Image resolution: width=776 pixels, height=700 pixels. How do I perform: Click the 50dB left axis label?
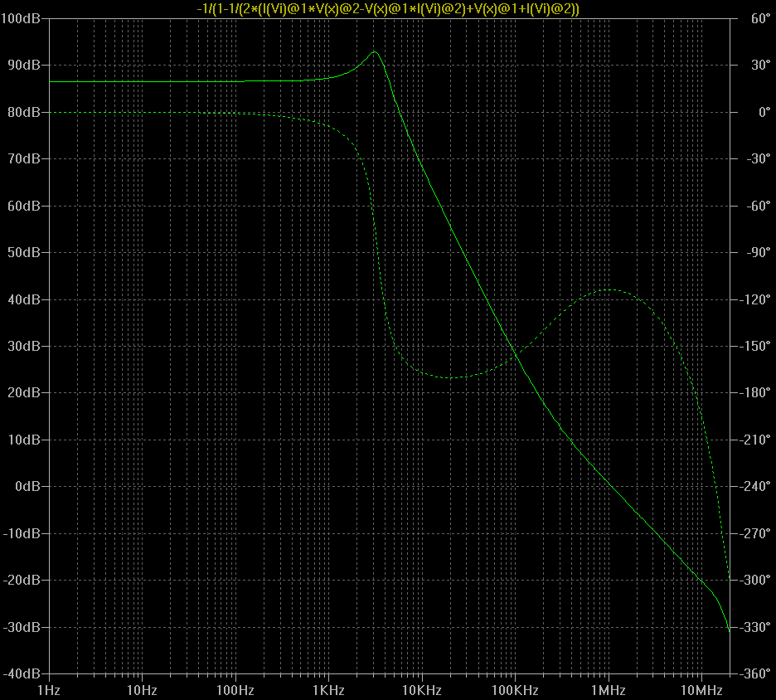[x=24, y=252]
